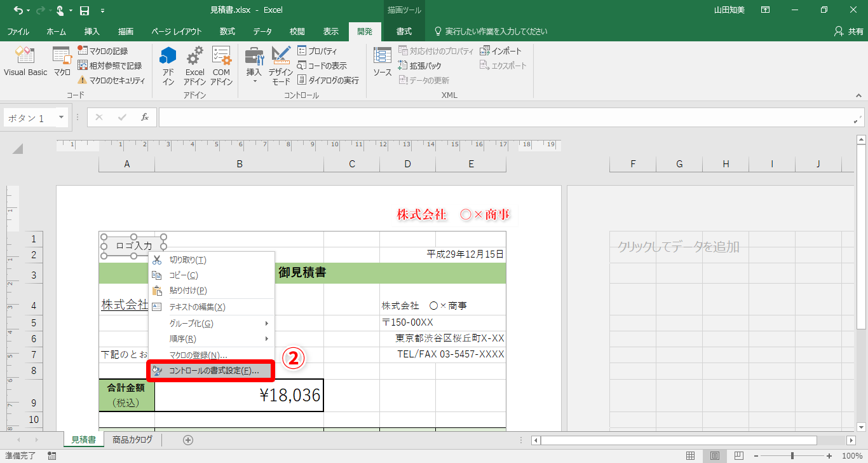Screen dimensions: 868x463
Task: Choose 貼り付け (Paste) in context menu
Action: [211, 291]
